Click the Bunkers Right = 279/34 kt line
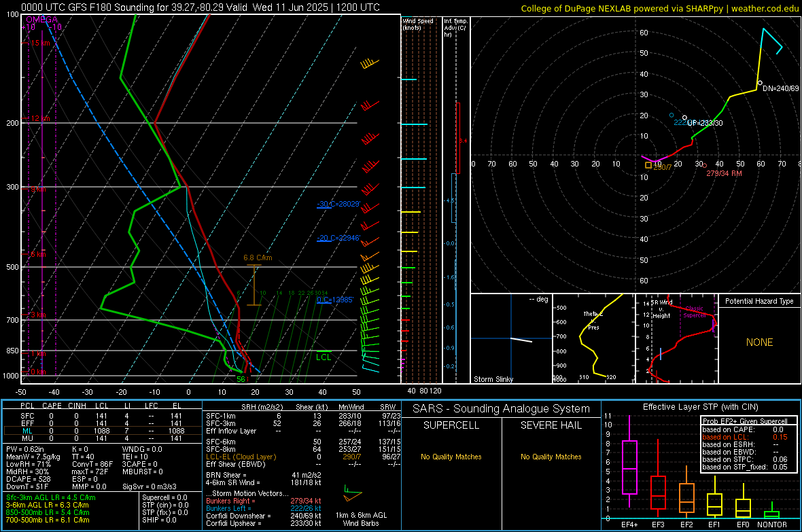 264,501
